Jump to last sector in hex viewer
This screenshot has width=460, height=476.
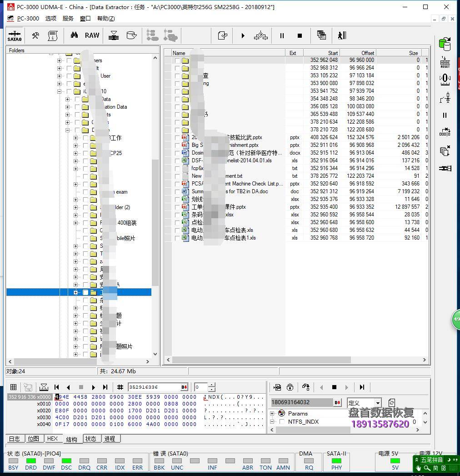pos(105,387)
